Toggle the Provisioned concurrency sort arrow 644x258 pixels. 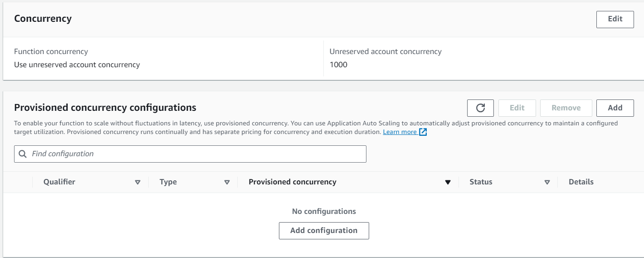point(448,182)
